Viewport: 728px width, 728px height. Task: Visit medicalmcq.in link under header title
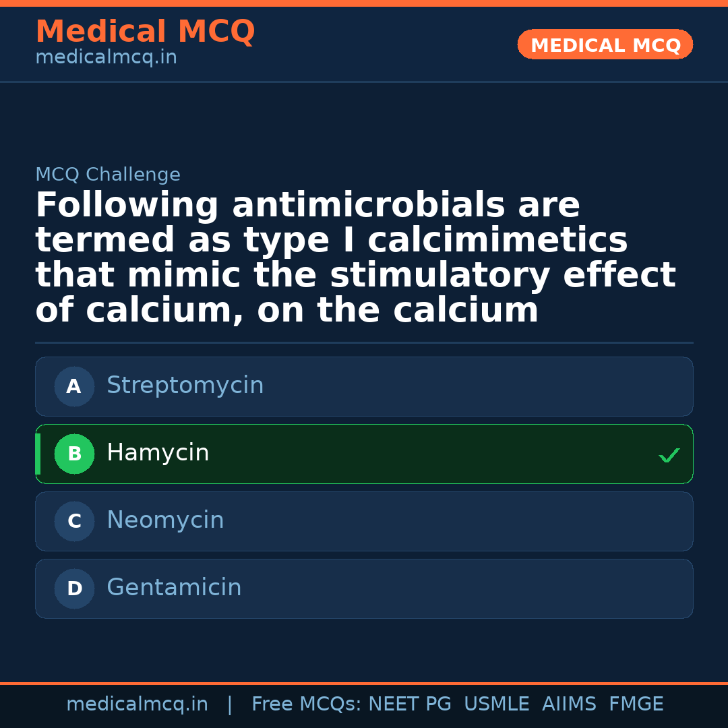point(106,58)
